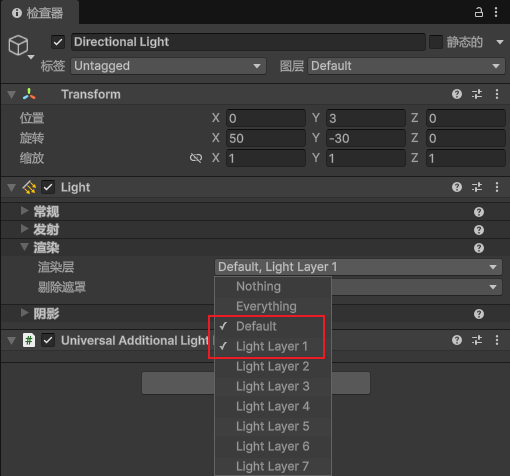Check Light Layer 7 in the menu

click(273, 466)
